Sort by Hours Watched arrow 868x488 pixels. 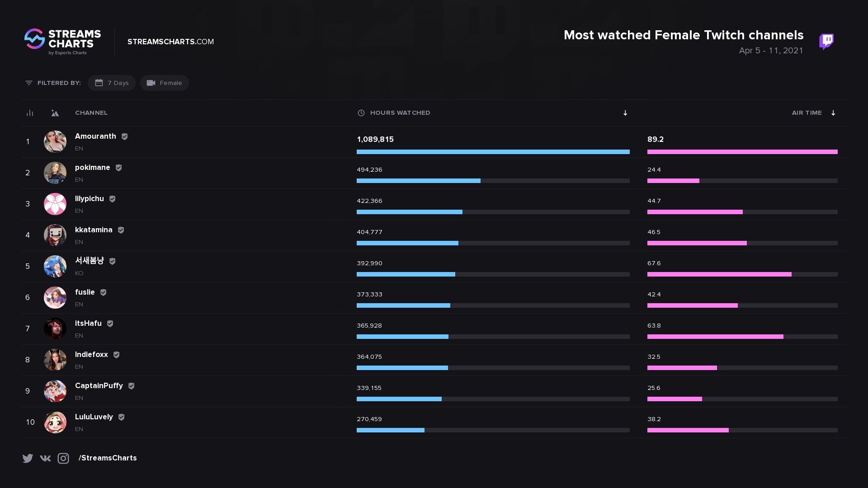pyautogui.click(x=625, y=113)
